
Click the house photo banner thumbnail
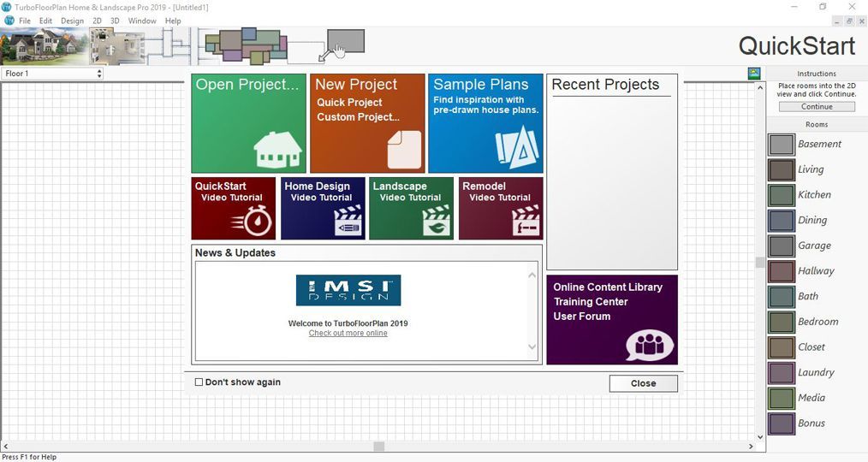point(44,46)
